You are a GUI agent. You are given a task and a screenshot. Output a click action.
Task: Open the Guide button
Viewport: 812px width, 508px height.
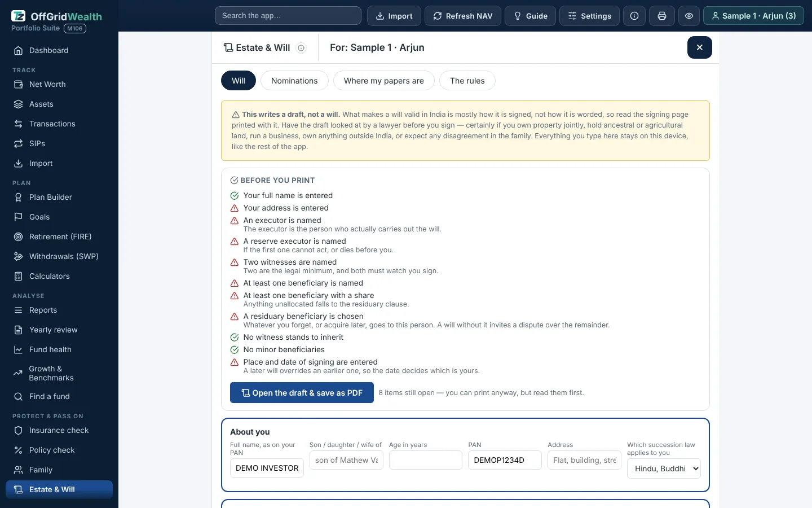click(x=531, y=16)
